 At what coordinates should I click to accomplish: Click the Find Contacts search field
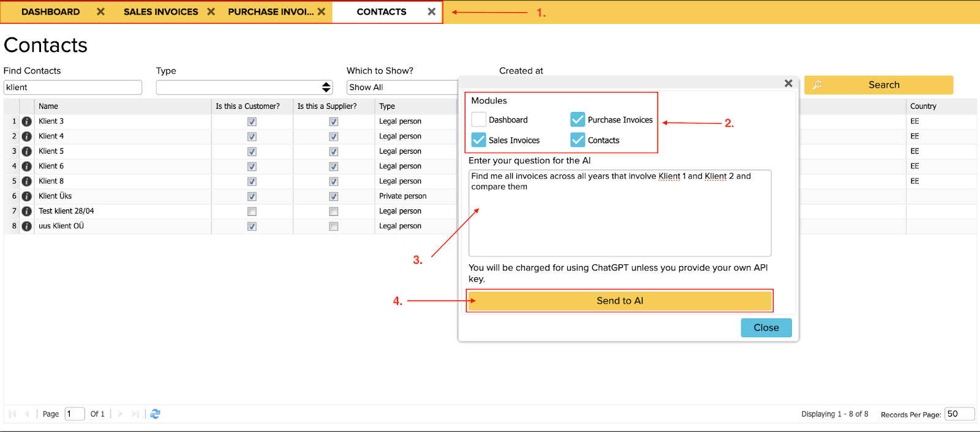(x=72, y=88)
